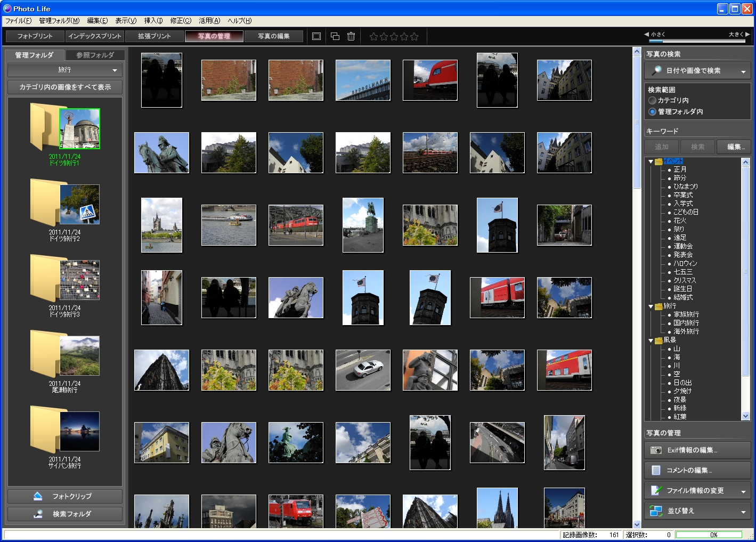
Task: Select the 正月 keyword
Action: tap(680, 169)
